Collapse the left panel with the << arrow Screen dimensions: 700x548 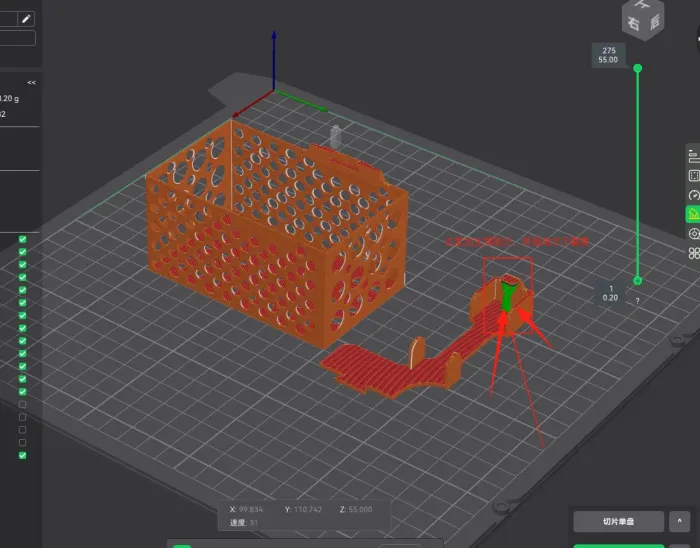32,83
